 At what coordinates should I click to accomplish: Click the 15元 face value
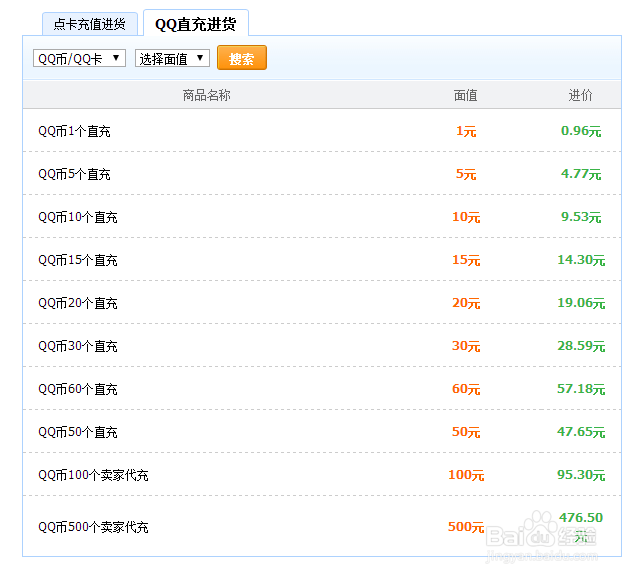point(466,260)
